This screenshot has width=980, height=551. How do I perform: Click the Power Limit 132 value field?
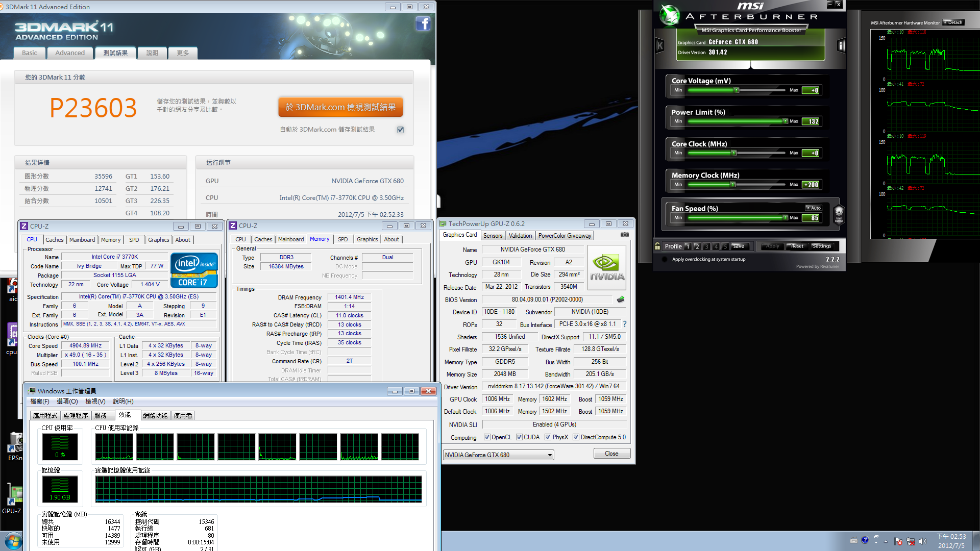[811, 121]
